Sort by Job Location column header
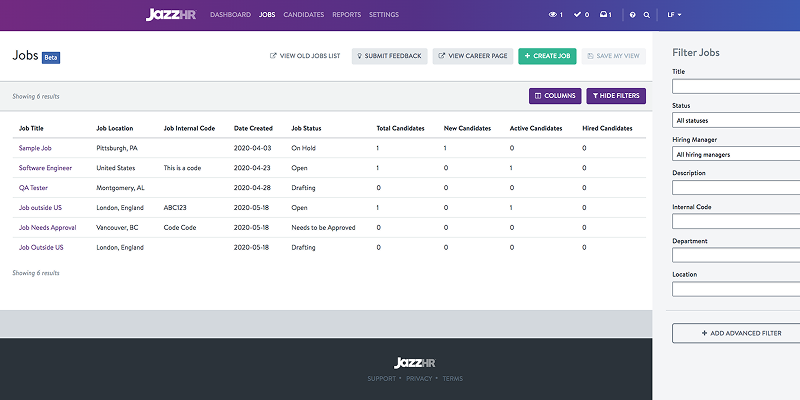800x400 pixels. click(115, 129)
